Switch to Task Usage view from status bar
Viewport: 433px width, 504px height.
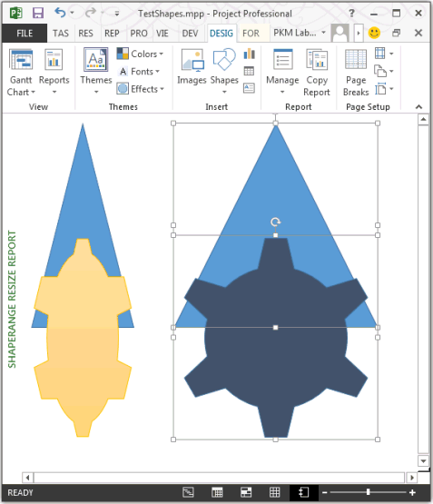(217, 492)
